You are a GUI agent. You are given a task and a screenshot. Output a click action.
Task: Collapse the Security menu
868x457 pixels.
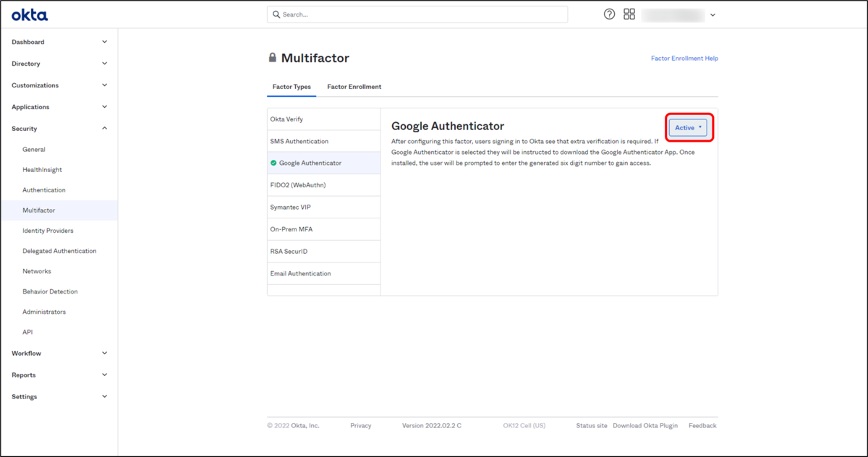59,129
